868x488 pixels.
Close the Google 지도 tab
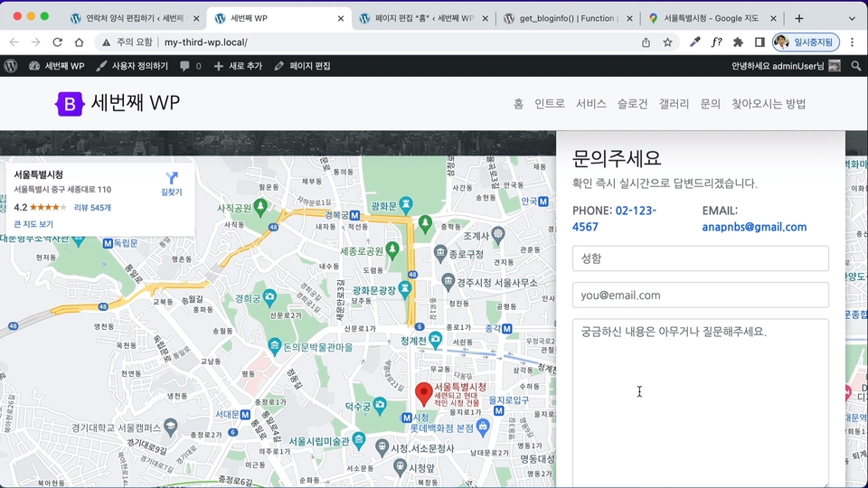click(773, 18)
